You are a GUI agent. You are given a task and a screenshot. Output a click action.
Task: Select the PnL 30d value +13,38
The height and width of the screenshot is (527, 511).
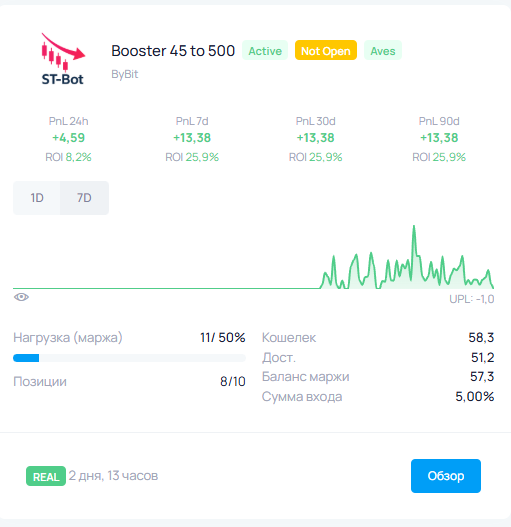pos(315,138)
